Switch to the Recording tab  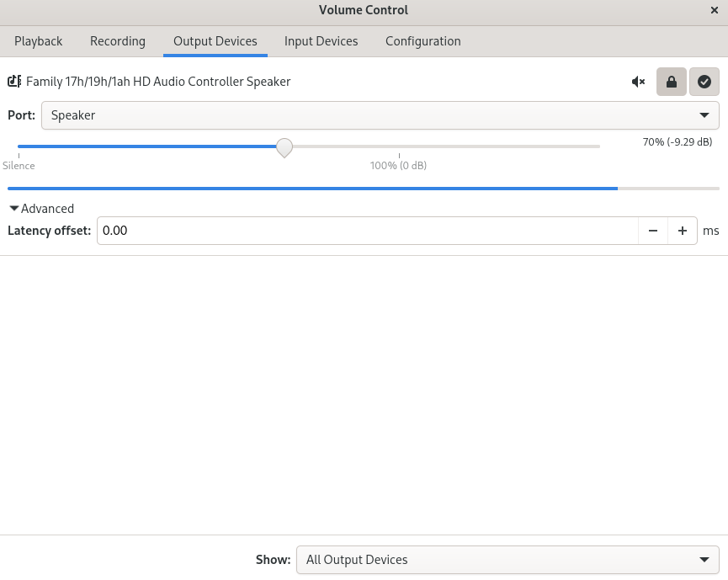click(x=117, y=40)
